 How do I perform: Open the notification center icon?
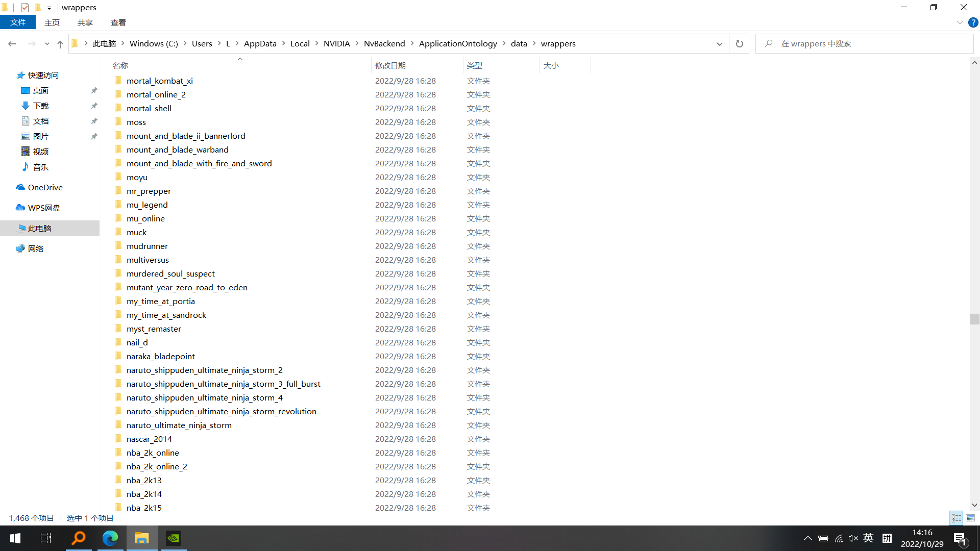pyautogui.click(x=960, y=538)
